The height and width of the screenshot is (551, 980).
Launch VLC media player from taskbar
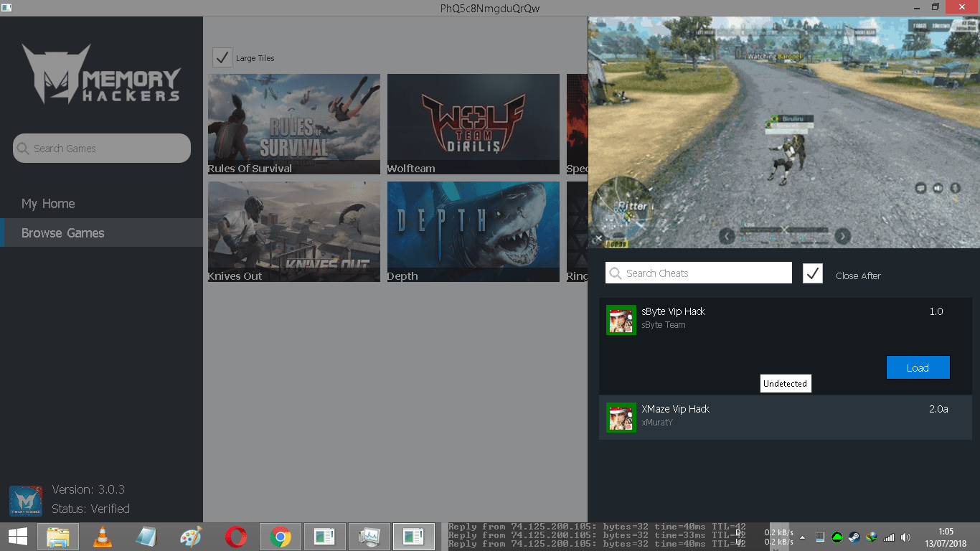pos(103,537)
